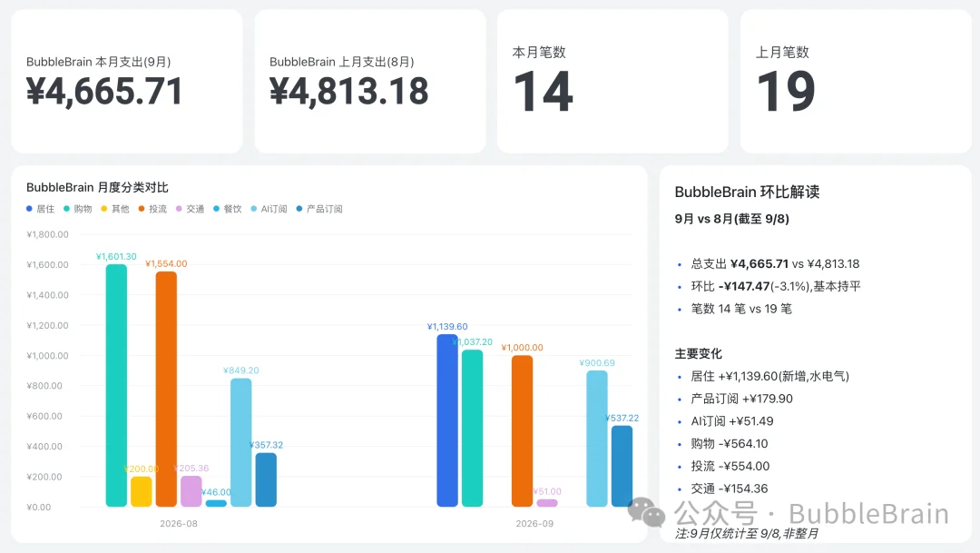Click the orange ¥1,000.00 bar in 2026-09
980x553 pixels.
point(523,431)
